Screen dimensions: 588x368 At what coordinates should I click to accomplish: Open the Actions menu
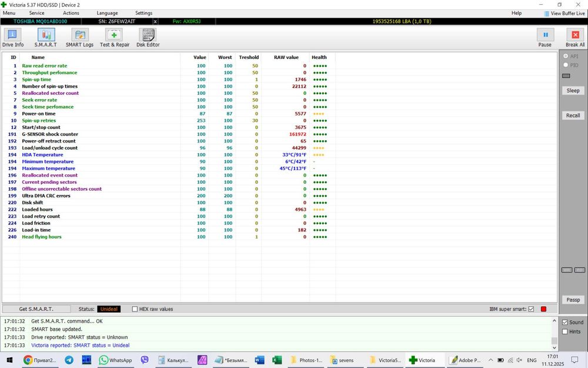[71, 13]
